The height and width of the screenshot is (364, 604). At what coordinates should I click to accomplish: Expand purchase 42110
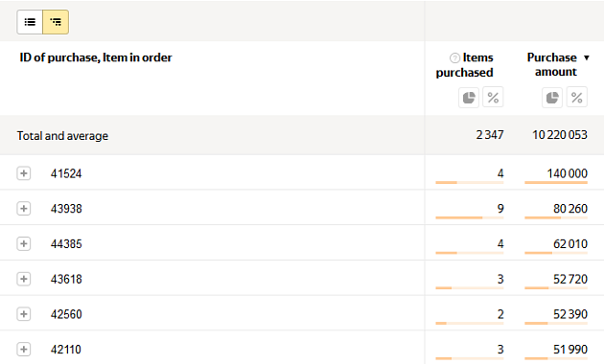[x=24, y=350]
